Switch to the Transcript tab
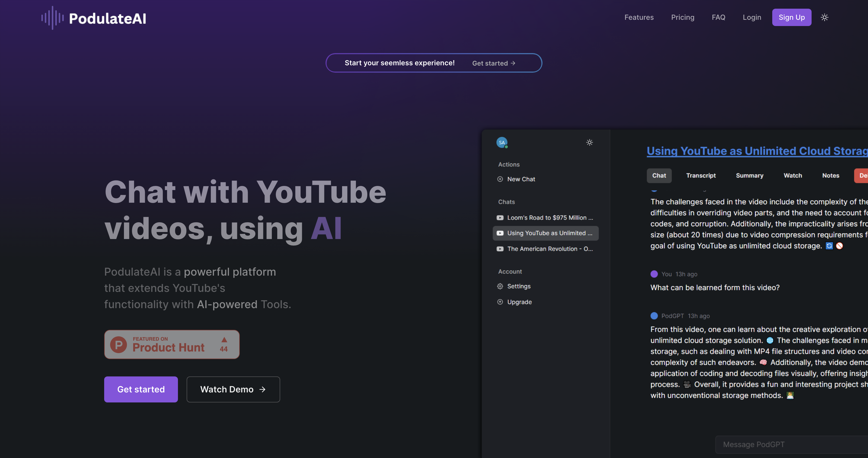The height and width of the screenshot is (458, 868). click(701, 176)
